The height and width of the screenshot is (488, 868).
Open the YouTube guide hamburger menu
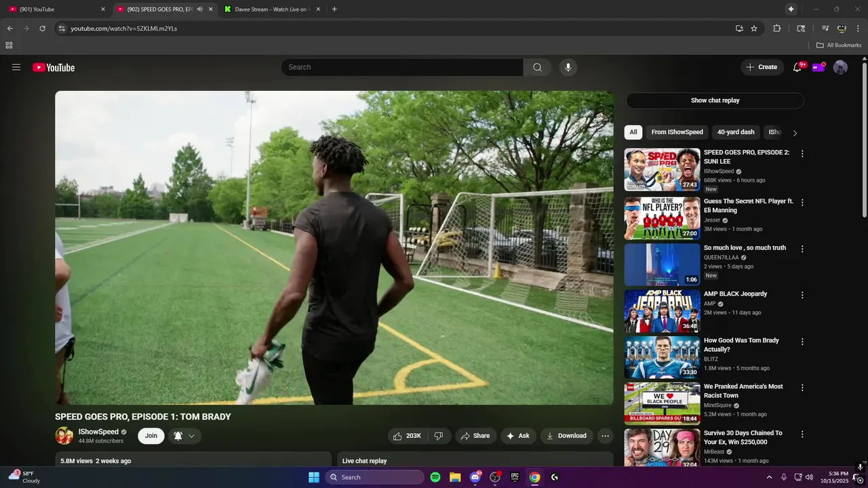point(16,67)
